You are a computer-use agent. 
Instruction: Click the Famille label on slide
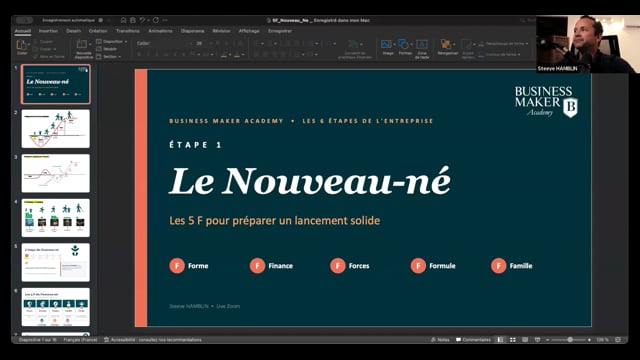(521, 266)
